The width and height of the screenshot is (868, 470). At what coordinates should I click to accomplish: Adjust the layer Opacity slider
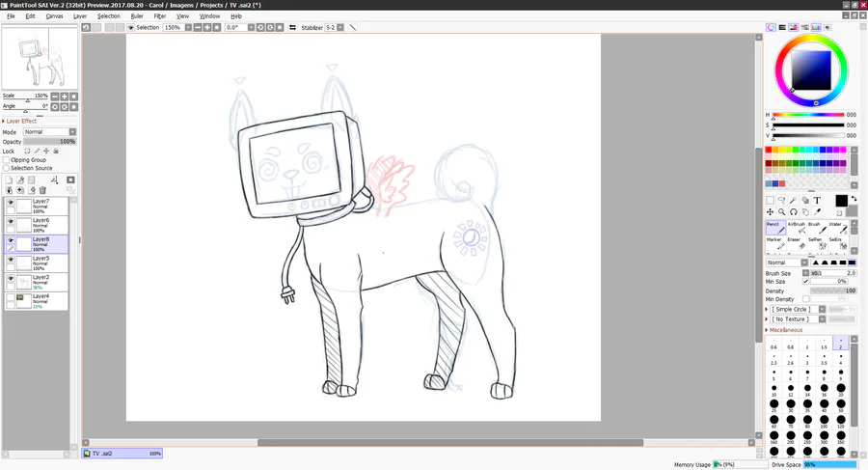pos(50,141)
